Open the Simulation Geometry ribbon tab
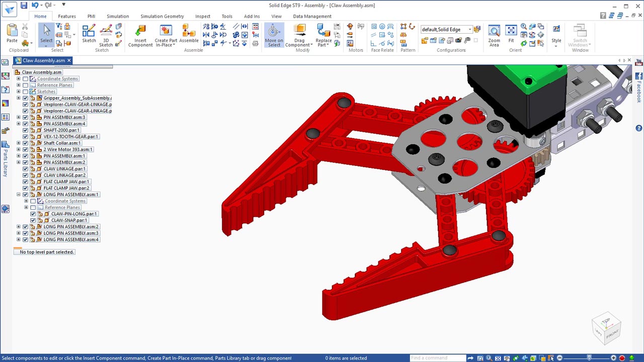The width and height of the screenshot is (644, 362). click(x=162, y=16)
